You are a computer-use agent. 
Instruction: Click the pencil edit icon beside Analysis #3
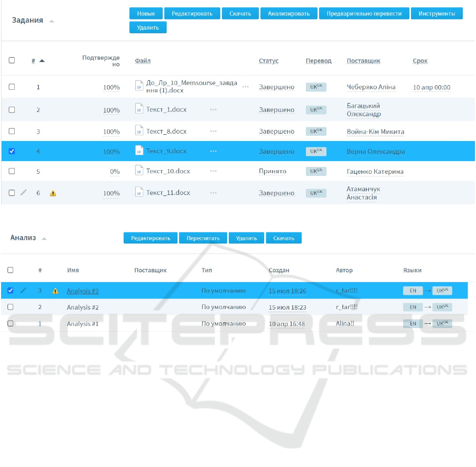(23, 291)
